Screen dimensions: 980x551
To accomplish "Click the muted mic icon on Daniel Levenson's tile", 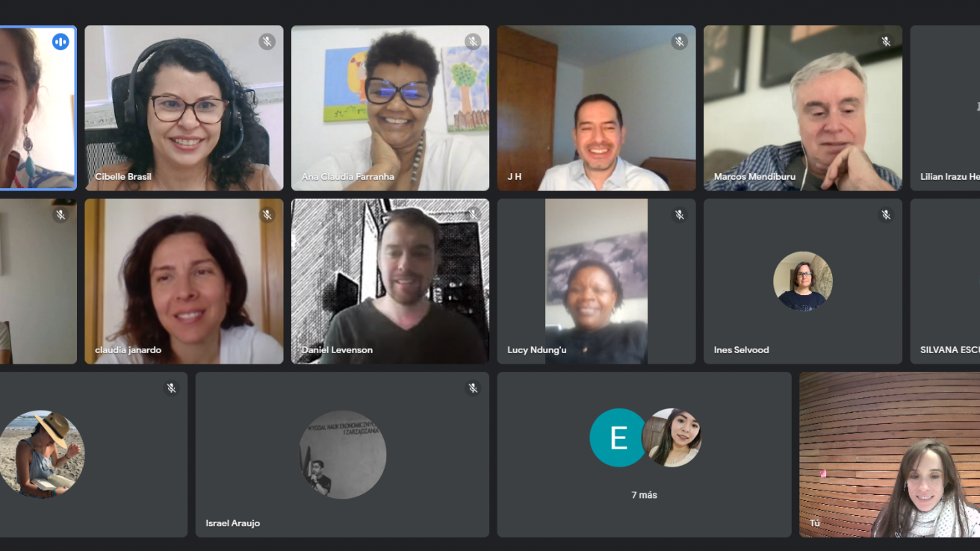I will (x=473, y=215).
